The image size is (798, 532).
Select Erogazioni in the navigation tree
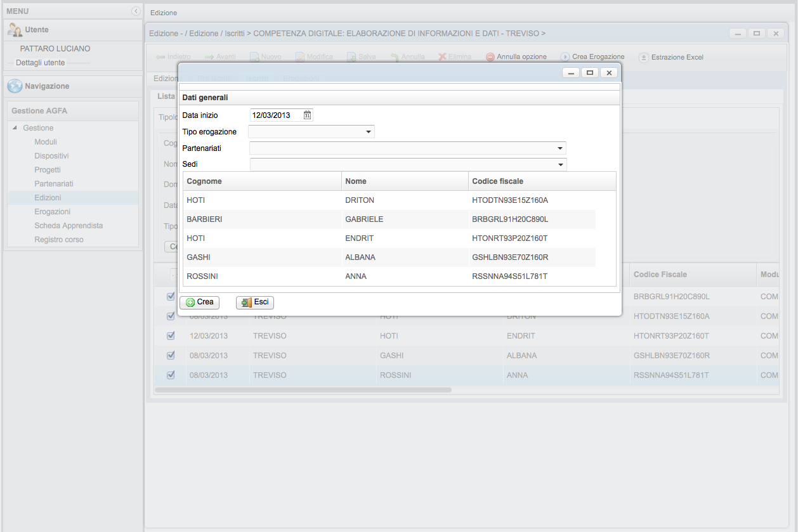click(52, 212)
